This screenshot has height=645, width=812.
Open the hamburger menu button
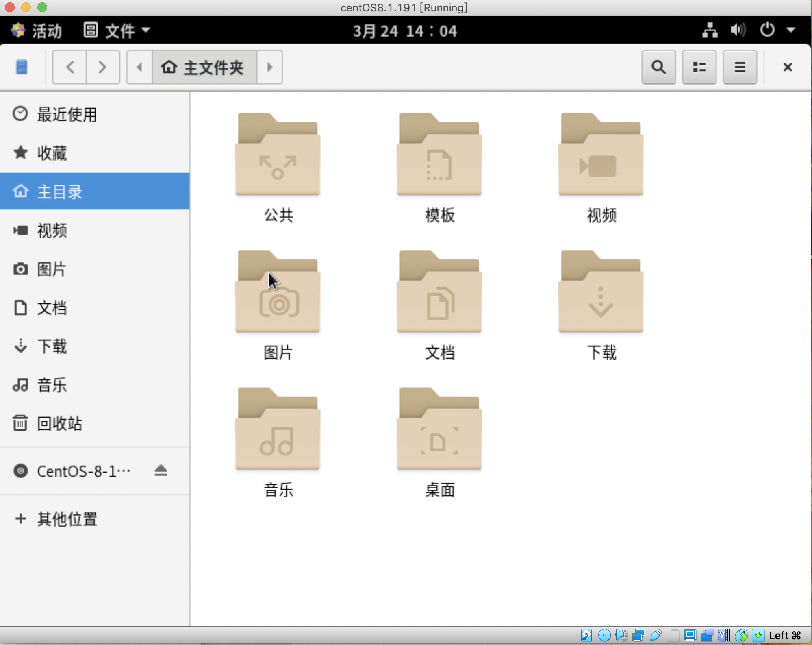pyautogui.click(x=740, y=67)
